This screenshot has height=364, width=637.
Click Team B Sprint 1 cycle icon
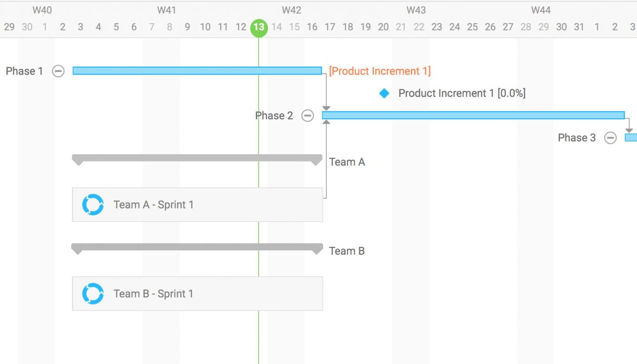click(93, 293)
